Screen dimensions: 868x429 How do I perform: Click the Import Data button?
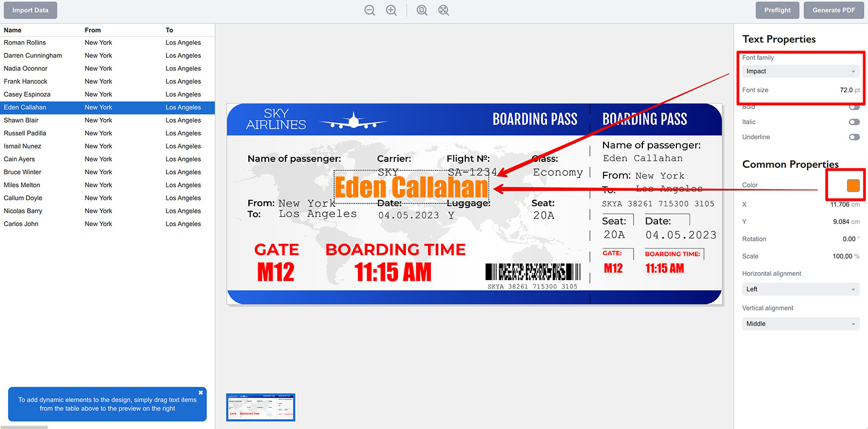pos(30,10)
